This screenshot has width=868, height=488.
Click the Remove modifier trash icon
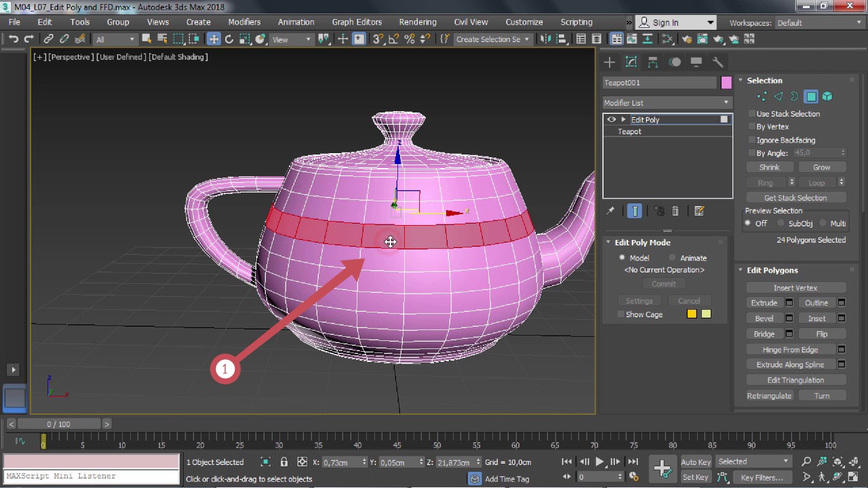tap(675, 211)
